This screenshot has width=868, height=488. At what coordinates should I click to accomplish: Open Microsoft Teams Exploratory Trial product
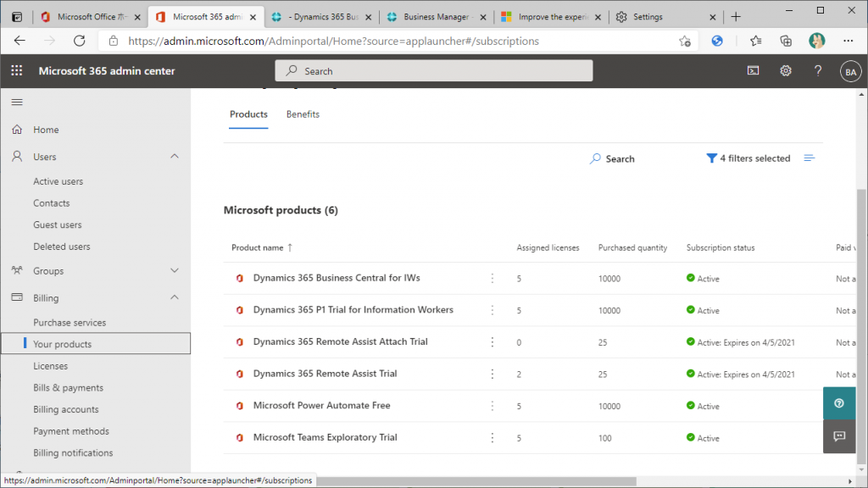pos(325,437)
